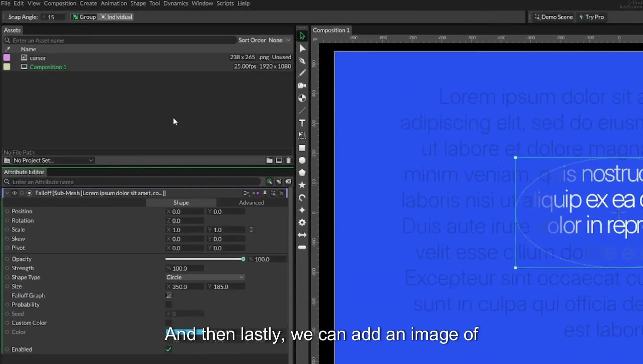The image size is (643, 364).
Task: Click the folder icon in Assets panel
Action: [x=269, y=161]
